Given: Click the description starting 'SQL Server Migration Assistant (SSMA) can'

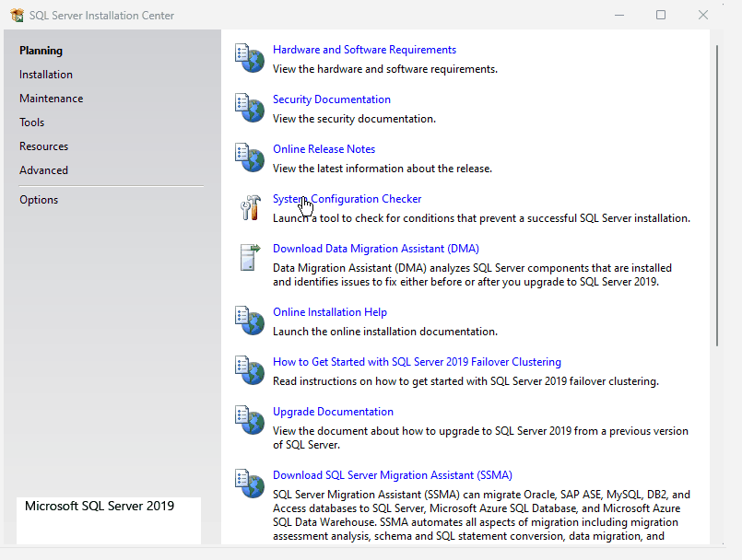Looking at the screenshot, I should click(x=481, y=515).
